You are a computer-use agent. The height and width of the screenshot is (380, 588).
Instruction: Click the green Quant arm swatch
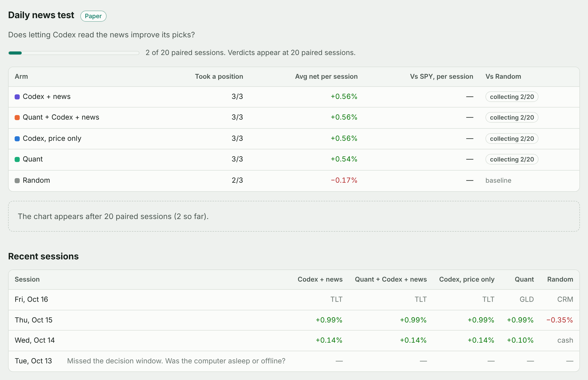point(17,159)
